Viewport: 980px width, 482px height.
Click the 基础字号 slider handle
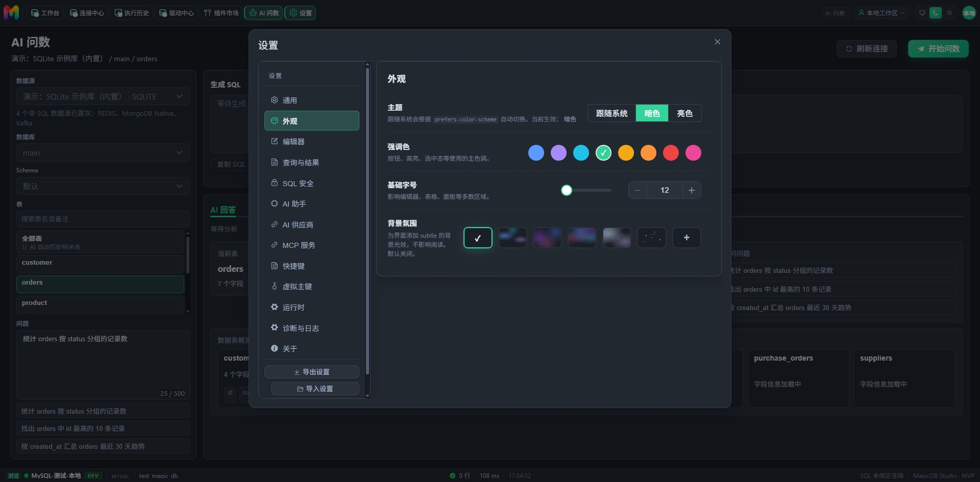coord(567,190)
